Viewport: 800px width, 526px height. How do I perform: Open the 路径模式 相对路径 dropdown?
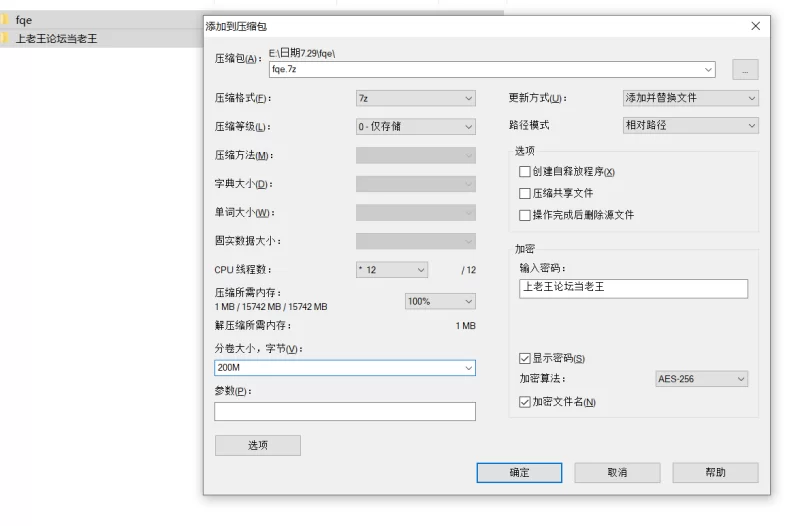click(x=690, y=126)
